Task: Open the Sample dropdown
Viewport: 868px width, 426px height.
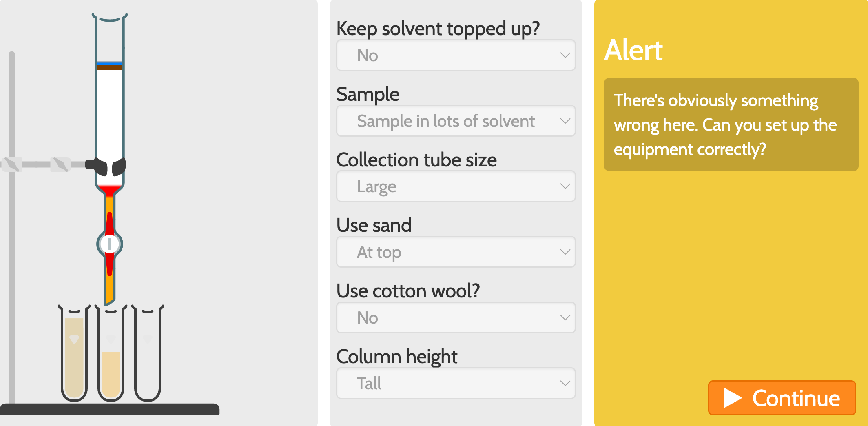Action: [456, 121]
